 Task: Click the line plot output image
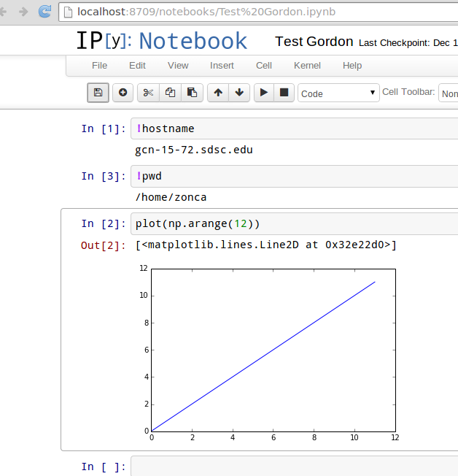pyautogui.click(x=269, y=353)
